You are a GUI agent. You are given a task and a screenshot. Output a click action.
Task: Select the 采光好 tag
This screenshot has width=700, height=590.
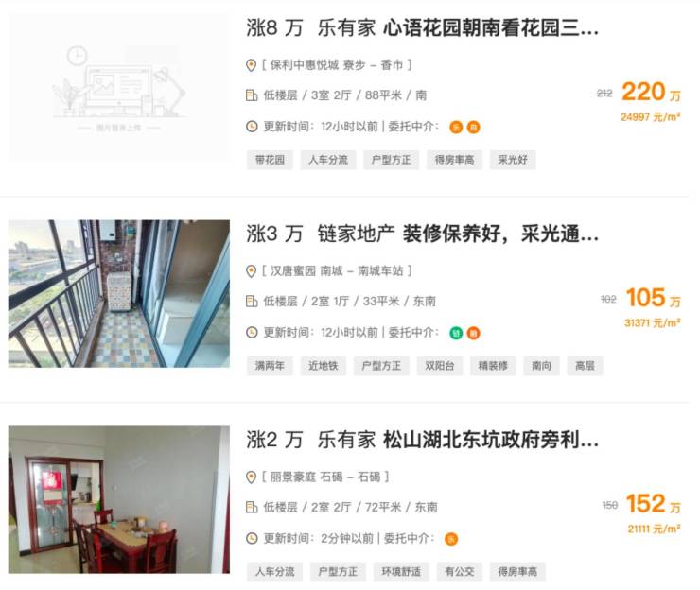point(513,160)
